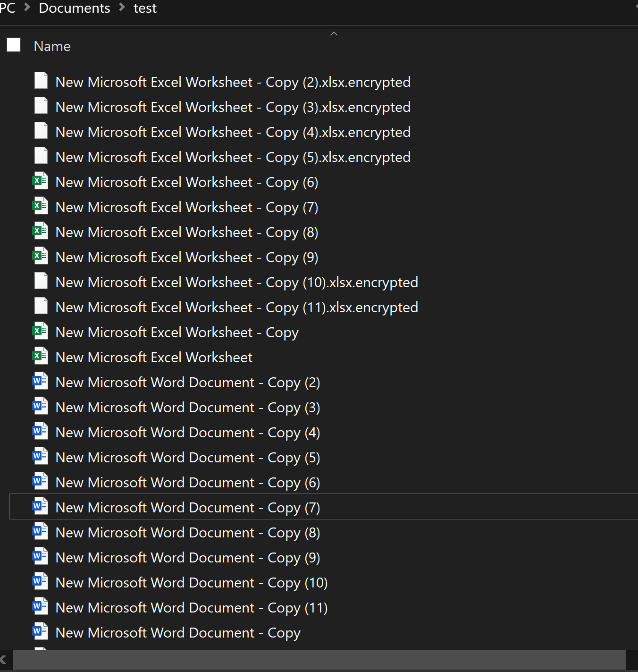This screenshot has width=638, height=672.
Task: Select file name 'New Microsoft Word Document - Copy (3)'
Action: point(188,408)
